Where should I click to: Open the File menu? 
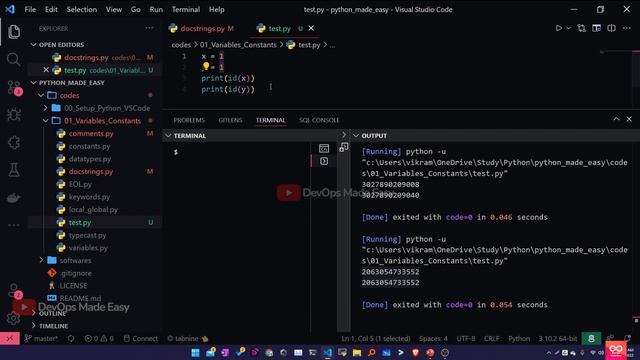coord(30,9)
